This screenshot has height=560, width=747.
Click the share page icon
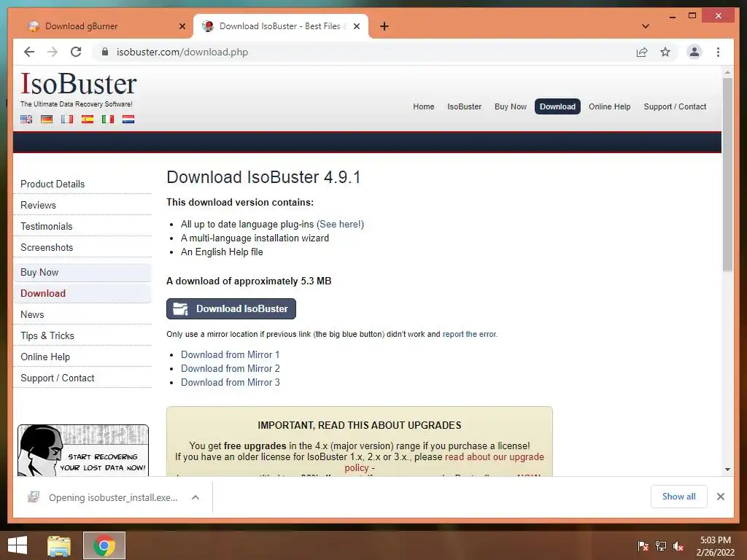point(642,52)
